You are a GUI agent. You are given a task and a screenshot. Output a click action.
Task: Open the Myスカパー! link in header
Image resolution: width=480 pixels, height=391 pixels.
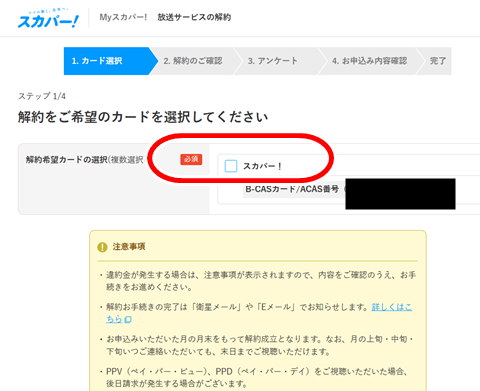tap(123, 17)
